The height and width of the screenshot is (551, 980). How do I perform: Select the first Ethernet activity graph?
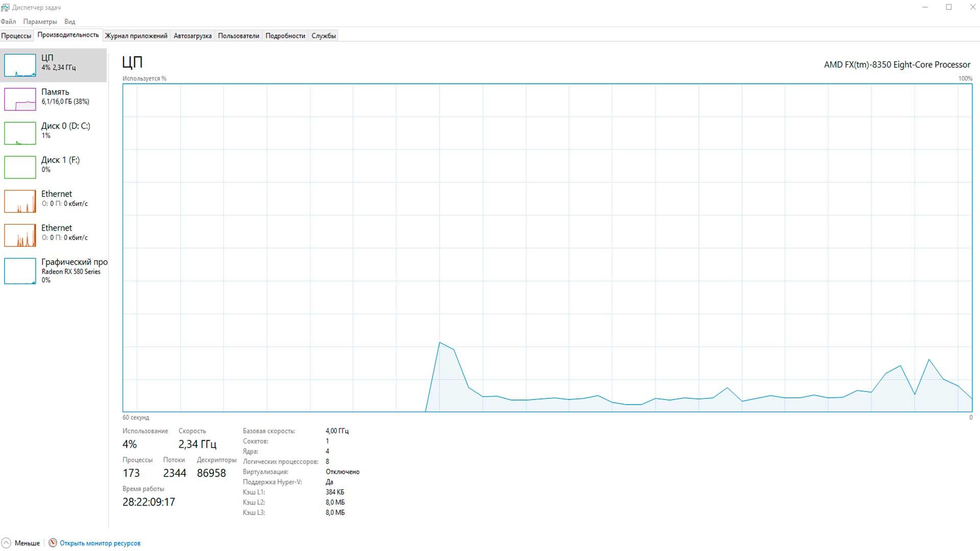[20, 201]
